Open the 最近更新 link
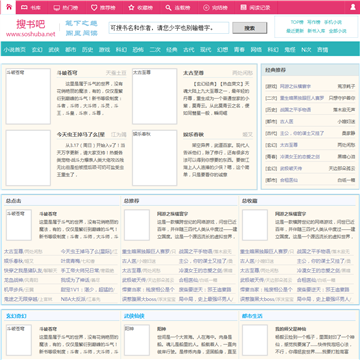Image resolution: width=360 pixels, height=360 pixels. (x=295, y=31)
